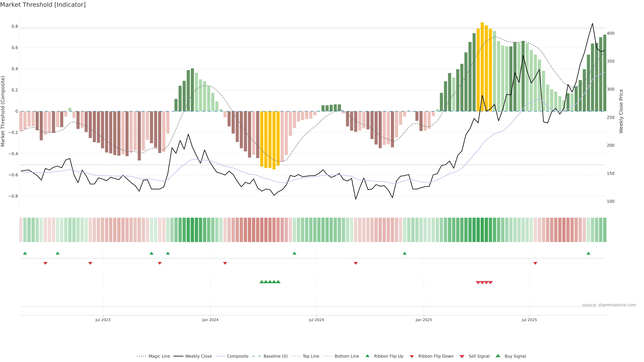
Task: Click the Buy Signal legend marker icon
Action: [498, 356]
